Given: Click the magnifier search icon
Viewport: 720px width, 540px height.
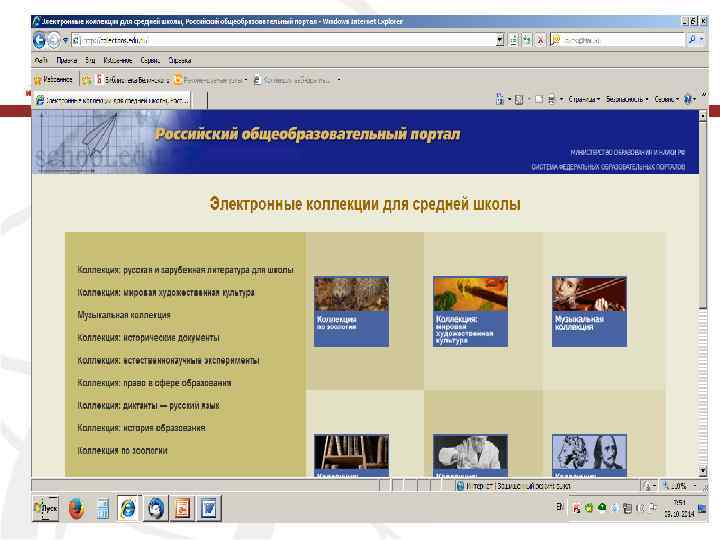Looking at the screenshot, I should [692, 40].
